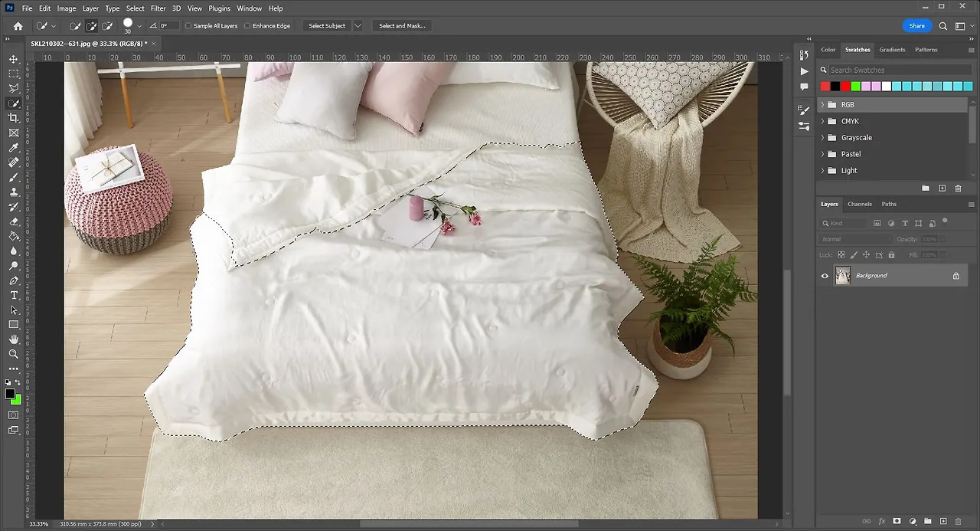980x531 pixels.
Task: Enable Enhance Edge checkbox
Action: click(247, 26)
